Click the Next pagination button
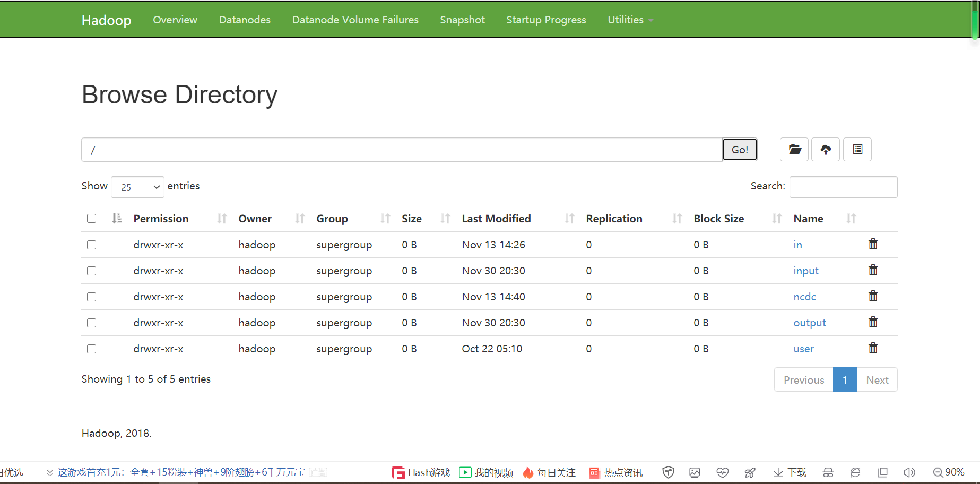Screen dimensions: 980x484 tap(877, 380)
